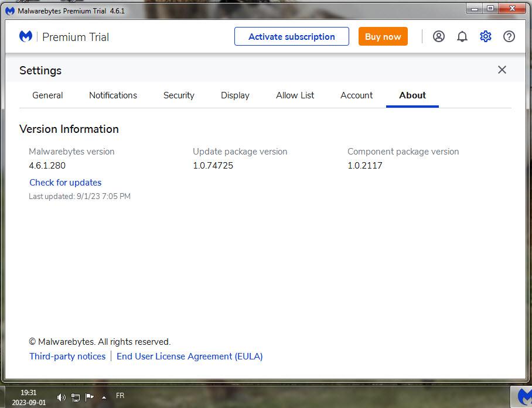Click the Malwarebytes version label
The width and height of the screenshot is (532, 408).
tap(71, 152)
